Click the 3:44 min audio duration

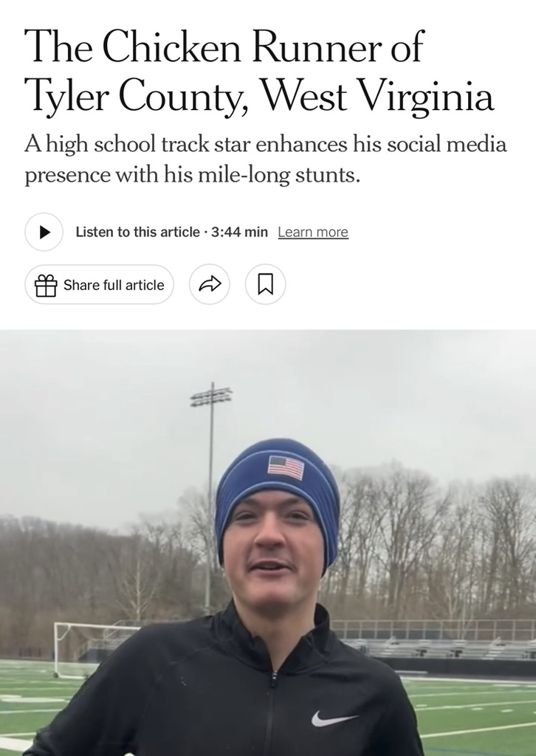point(239,232)
